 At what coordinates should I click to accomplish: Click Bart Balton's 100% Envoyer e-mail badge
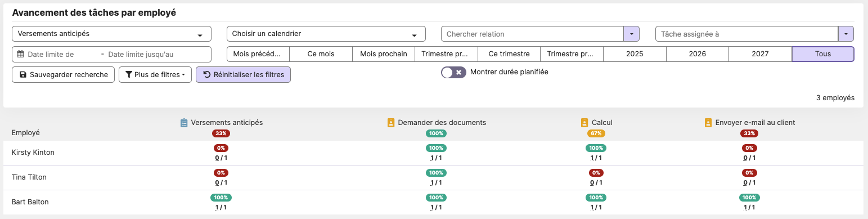tap(749, 198)
